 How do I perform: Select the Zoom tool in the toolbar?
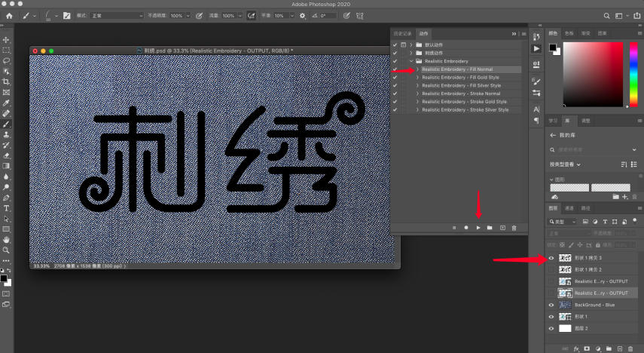pyautogui.click(x=6, y=250)
